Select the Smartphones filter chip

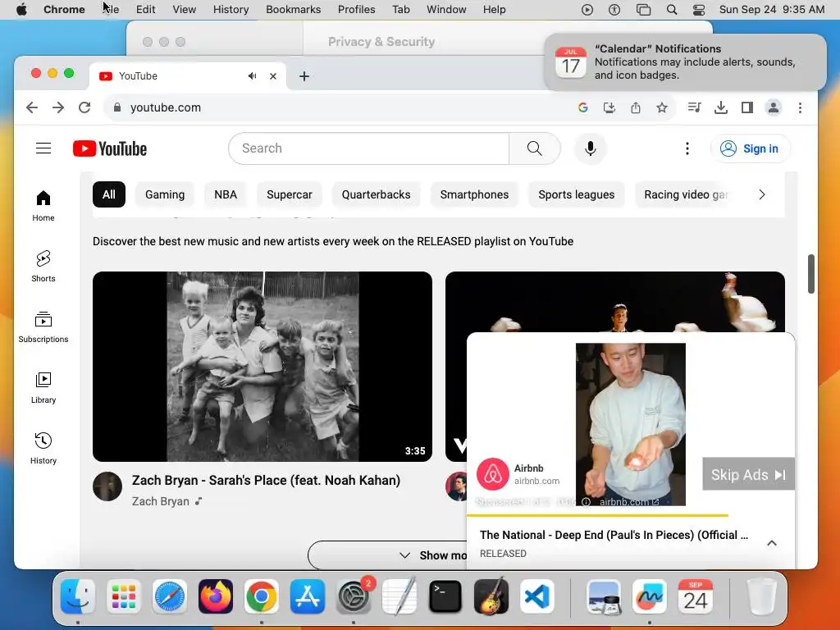(475, 194)
